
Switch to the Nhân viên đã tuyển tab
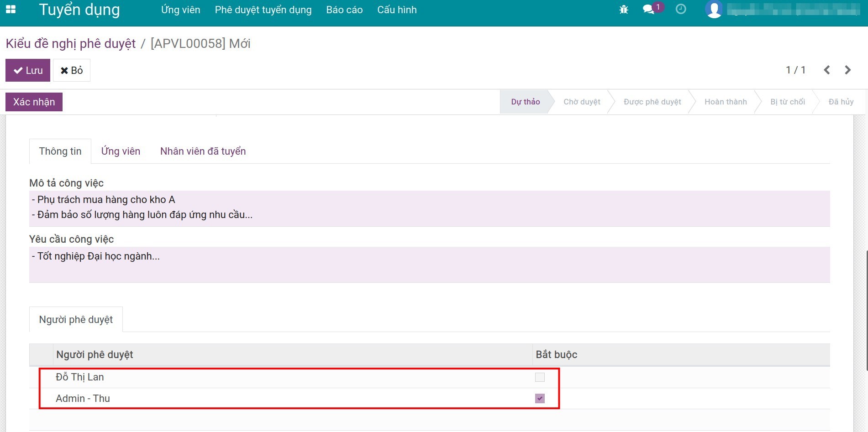[x=203, y=151]
